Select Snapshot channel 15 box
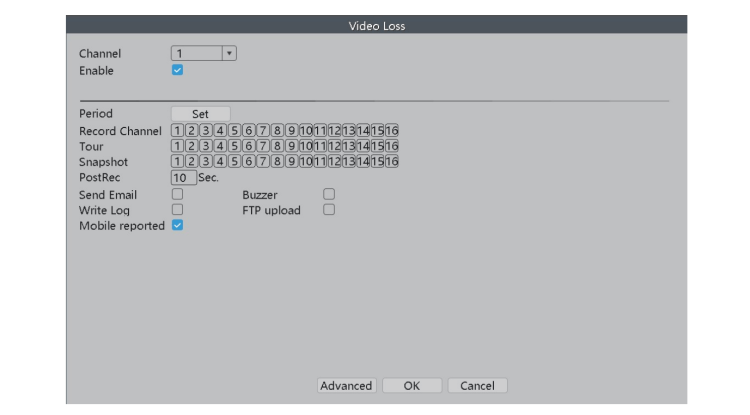 coord(378,161)
